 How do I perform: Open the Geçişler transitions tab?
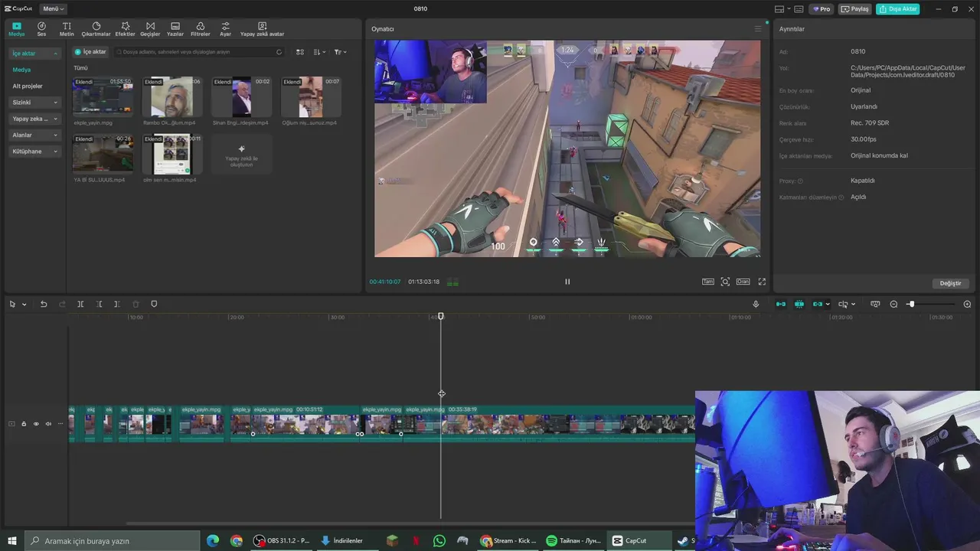(x=150, y=29)
